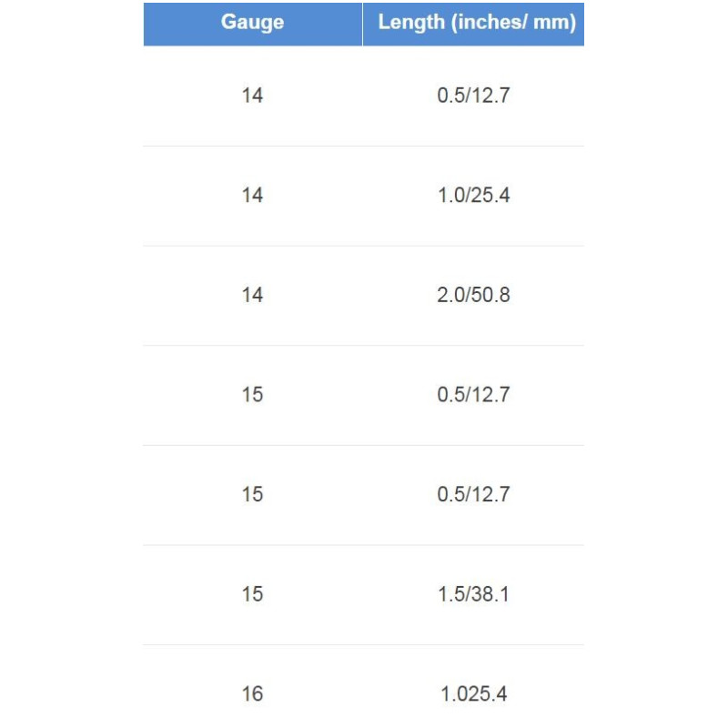
Task: Select the fourth row's 0.5/12.7 length cell
Action: (473, 395)
